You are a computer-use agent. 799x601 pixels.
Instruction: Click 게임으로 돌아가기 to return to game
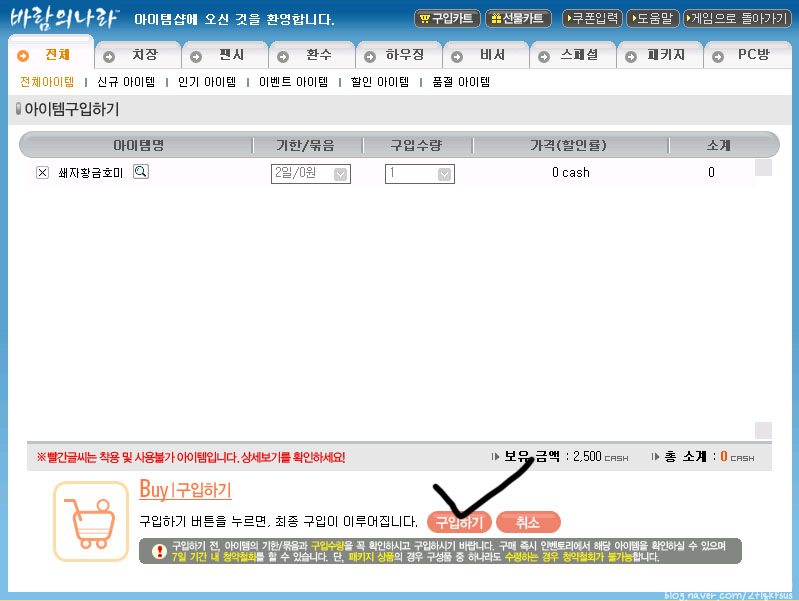click(736, 19)
